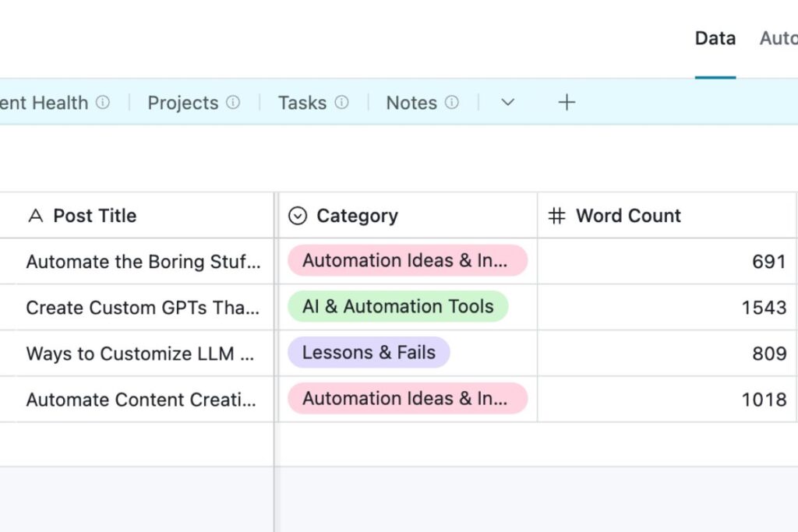This screenshot has width=798, height=532.
Task: Click the pink category tag for Automate Content Creati
Action: coord(408,398)
